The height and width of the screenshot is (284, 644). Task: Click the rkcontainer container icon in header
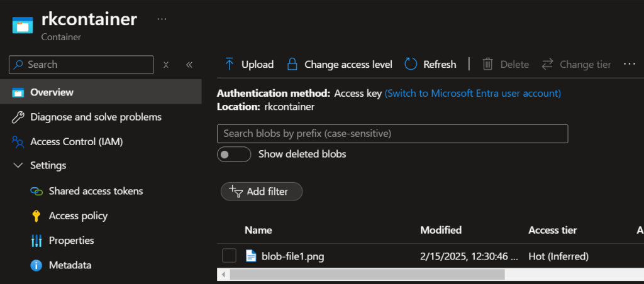click(x=21, y=26)
